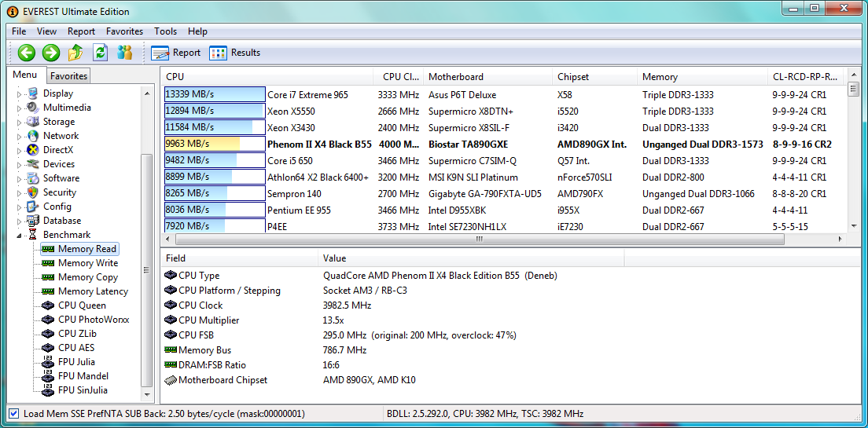Select the Database icon in tree
This screenshot has height=428, width=868.
pyautogui.click(x=33, y=221)
